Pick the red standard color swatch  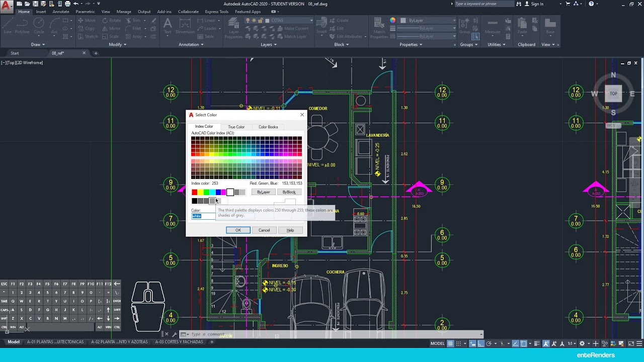tap(194, 192)
